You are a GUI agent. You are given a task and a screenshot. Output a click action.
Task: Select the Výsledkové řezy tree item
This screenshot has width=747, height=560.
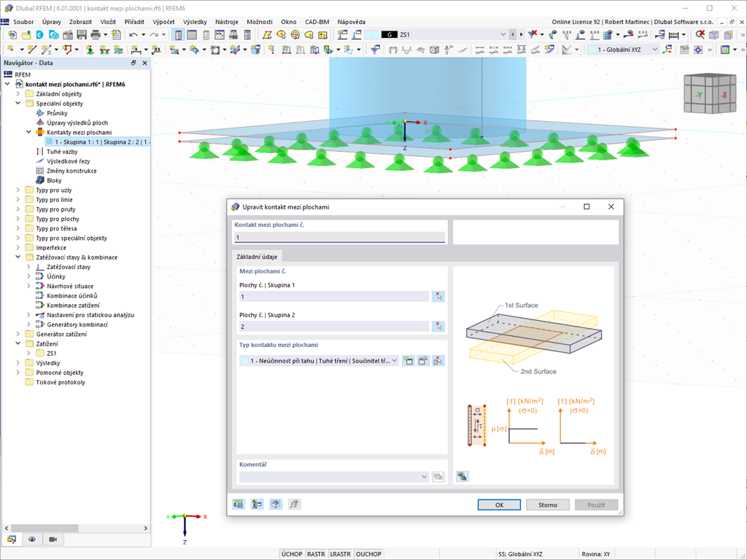click(x=68, y=161)
